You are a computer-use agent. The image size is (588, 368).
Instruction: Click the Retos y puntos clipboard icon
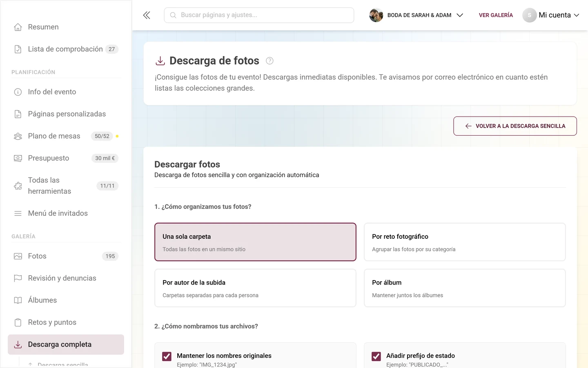pyautogui.click(x=18, y=322)
